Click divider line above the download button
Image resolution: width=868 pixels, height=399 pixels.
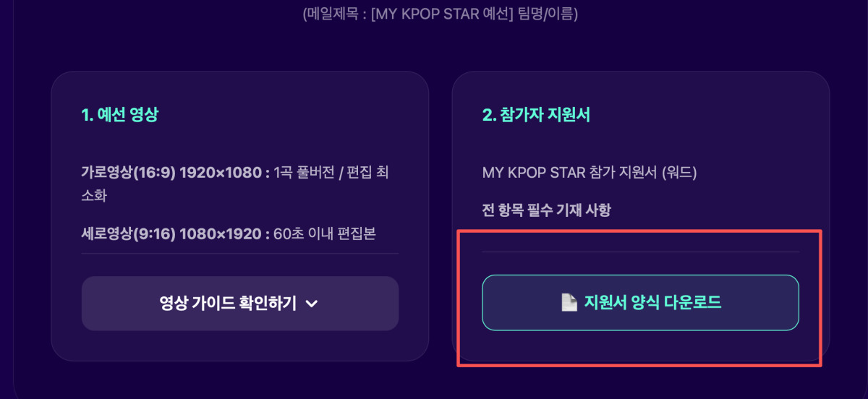(640, 252)
